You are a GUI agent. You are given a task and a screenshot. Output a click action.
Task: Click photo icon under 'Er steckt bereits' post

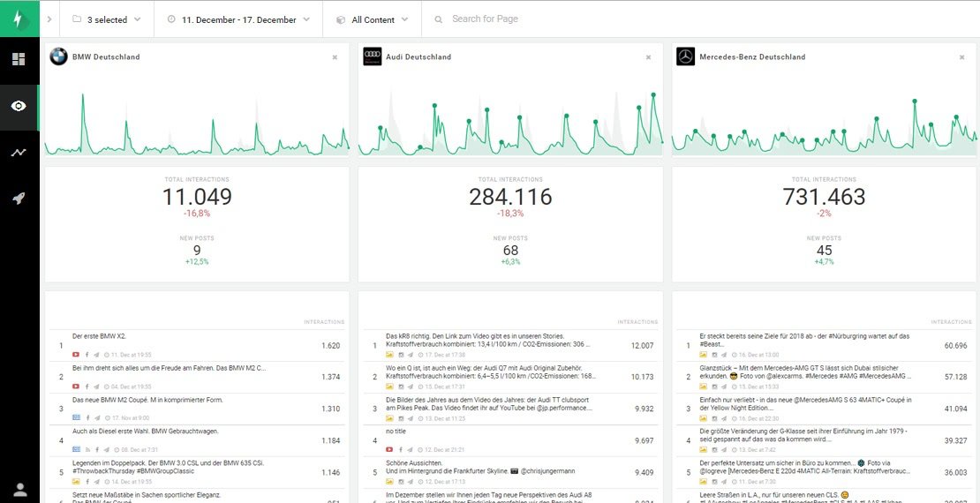(703, 354)
